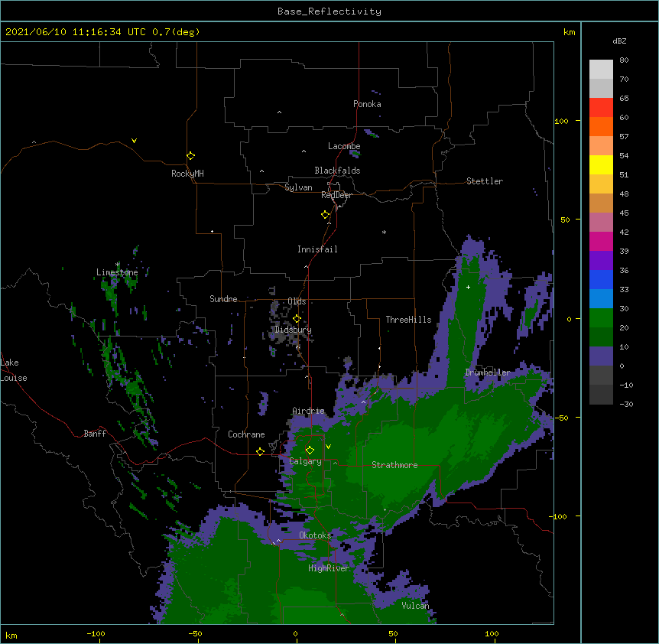The height and width of the screenshot is (644, 659).
Task: Click the Olds town label
Action: click(x=297, y=301)
